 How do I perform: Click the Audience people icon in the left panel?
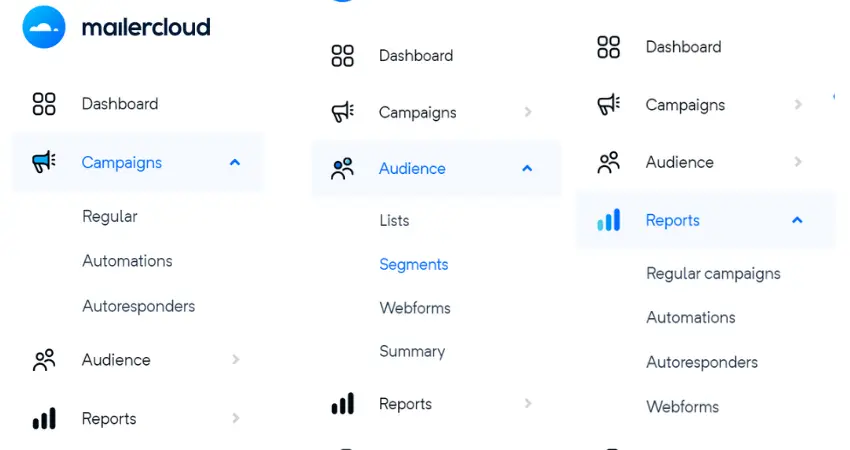point(44,360)
